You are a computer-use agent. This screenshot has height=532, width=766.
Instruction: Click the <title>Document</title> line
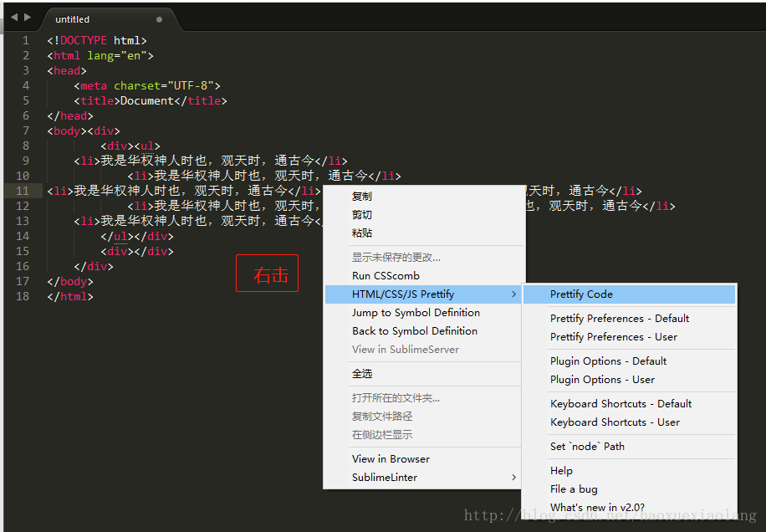point(151,101)
